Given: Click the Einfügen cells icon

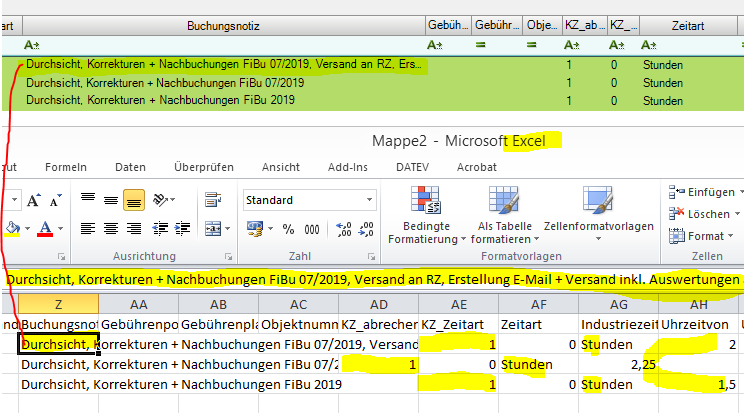Looking at the screenshot, I should coord(676,192).
